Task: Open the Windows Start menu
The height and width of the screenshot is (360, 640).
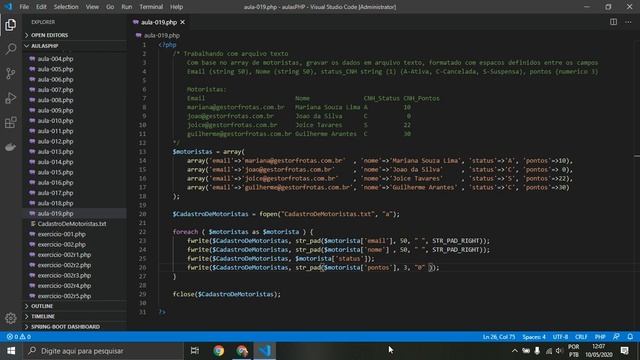Action: point(11,351)
